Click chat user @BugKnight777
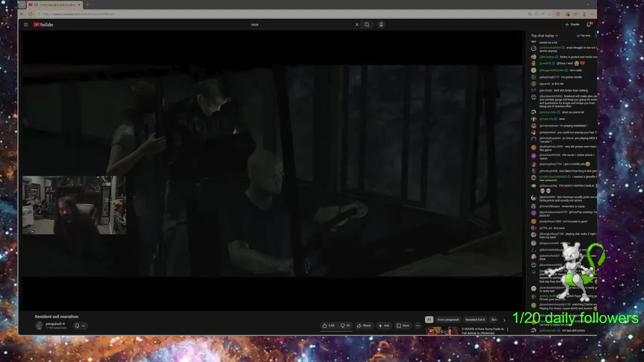The image size is (644, 362). (x=549, y=77)
